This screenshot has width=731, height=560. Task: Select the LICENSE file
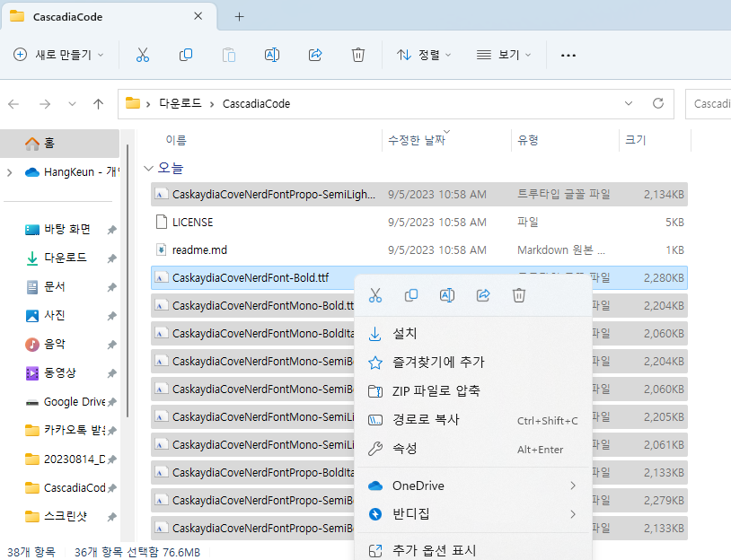[x=419, y=223]
